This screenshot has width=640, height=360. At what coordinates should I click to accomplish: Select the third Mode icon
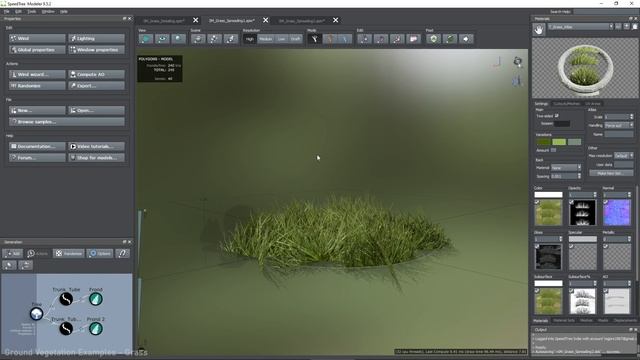pyautogui.click(x=344, y=39)
